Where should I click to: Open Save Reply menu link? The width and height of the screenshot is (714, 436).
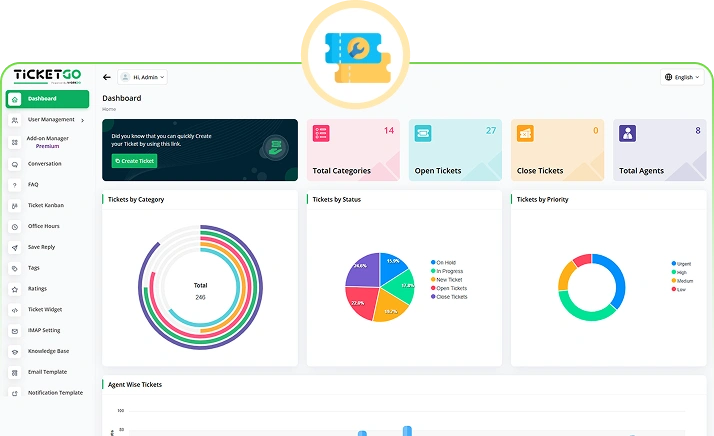pyautogui.click(x=41, y=247)
